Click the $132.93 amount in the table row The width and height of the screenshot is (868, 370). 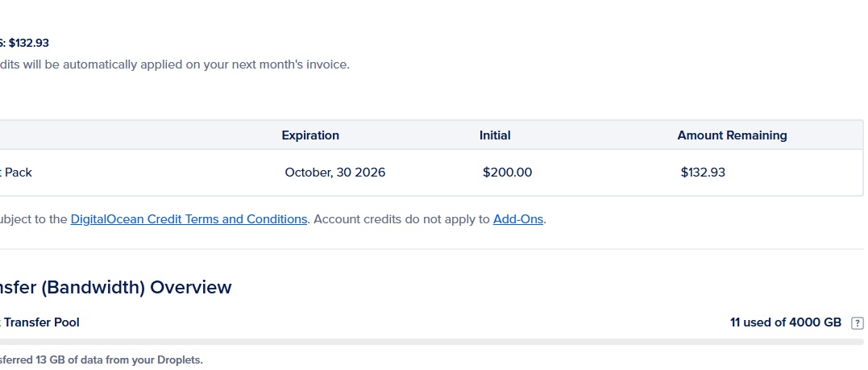tap(703, 173)
